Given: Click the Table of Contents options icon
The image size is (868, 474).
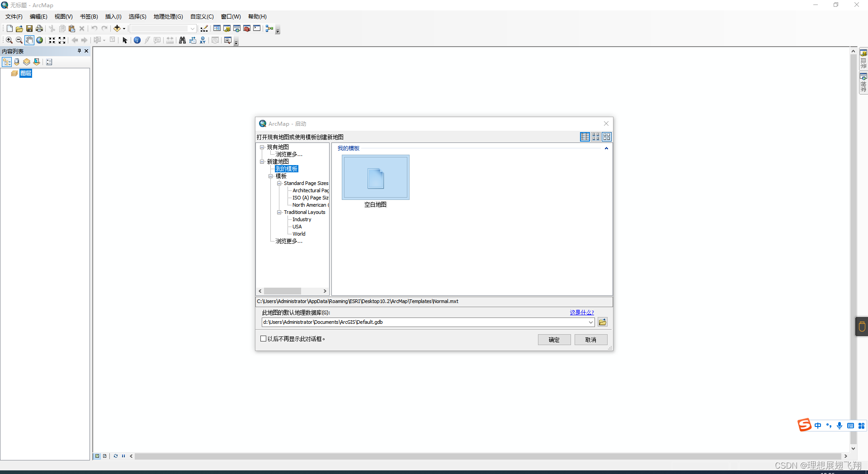Looking at the screenshot, I should (49, 62).
